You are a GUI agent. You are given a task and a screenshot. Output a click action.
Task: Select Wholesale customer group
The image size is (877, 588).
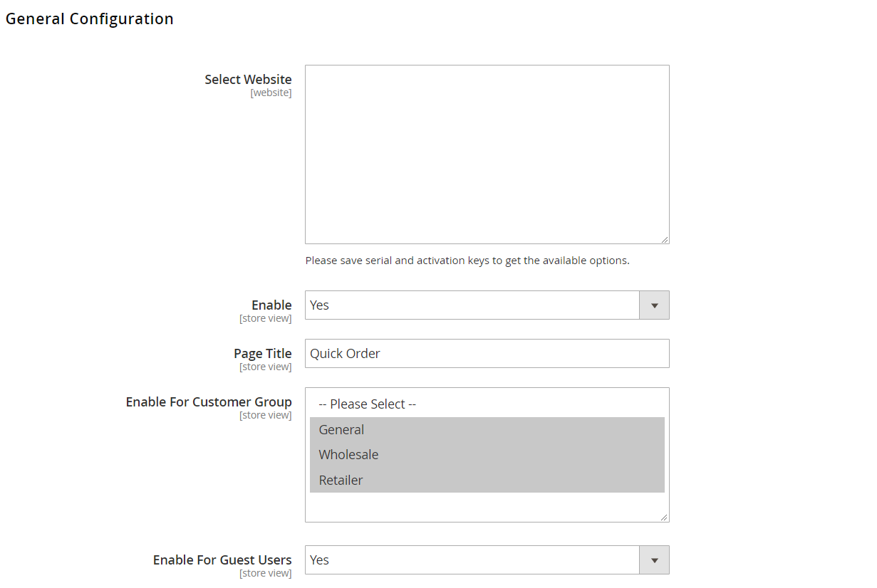[487, 454]
